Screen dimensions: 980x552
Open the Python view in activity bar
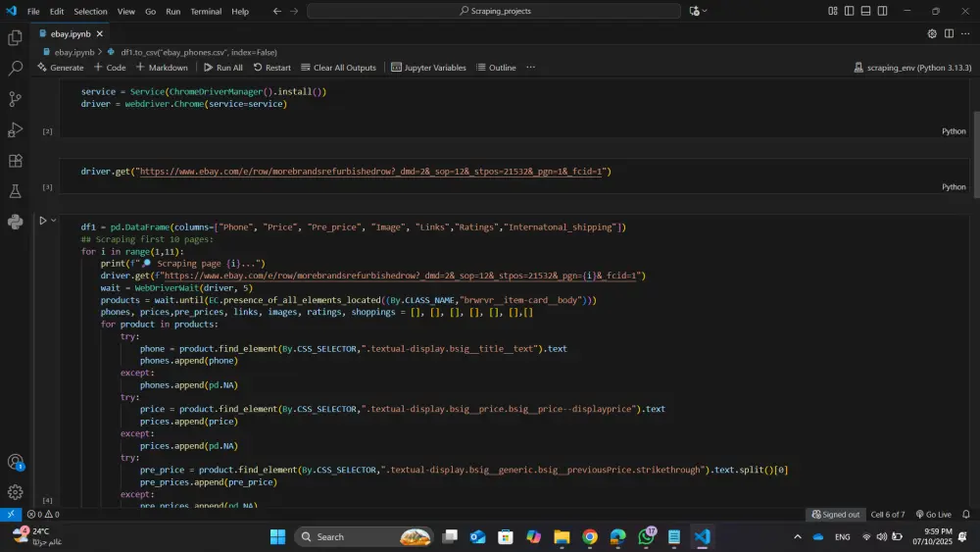point(15,222)
